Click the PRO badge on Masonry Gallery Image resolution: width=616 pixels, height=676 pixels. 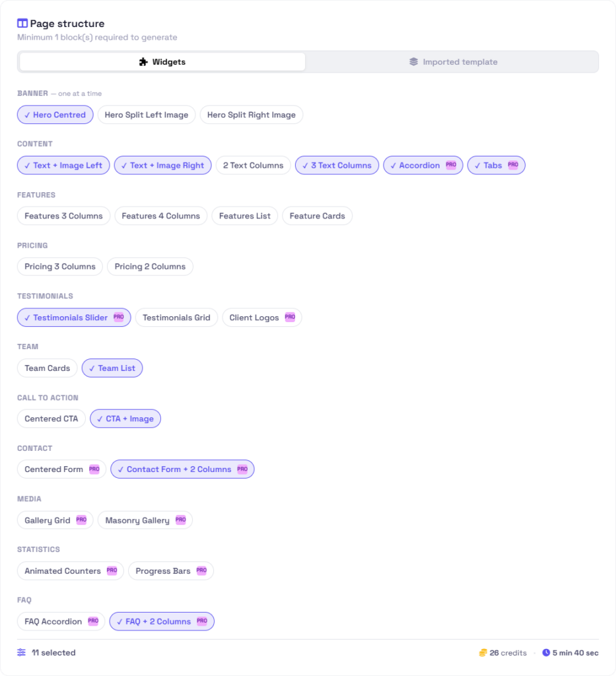point(181,520)
